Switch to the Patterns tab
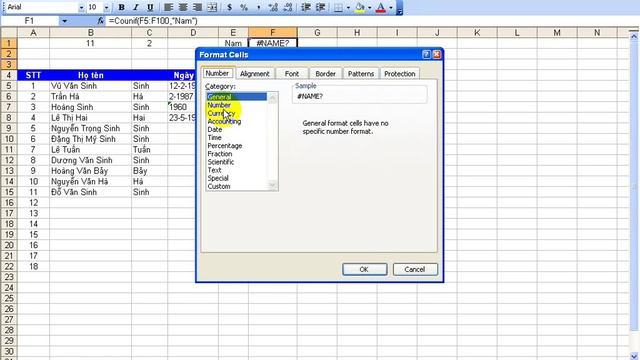640x360 pixels. tap(361, 73)
